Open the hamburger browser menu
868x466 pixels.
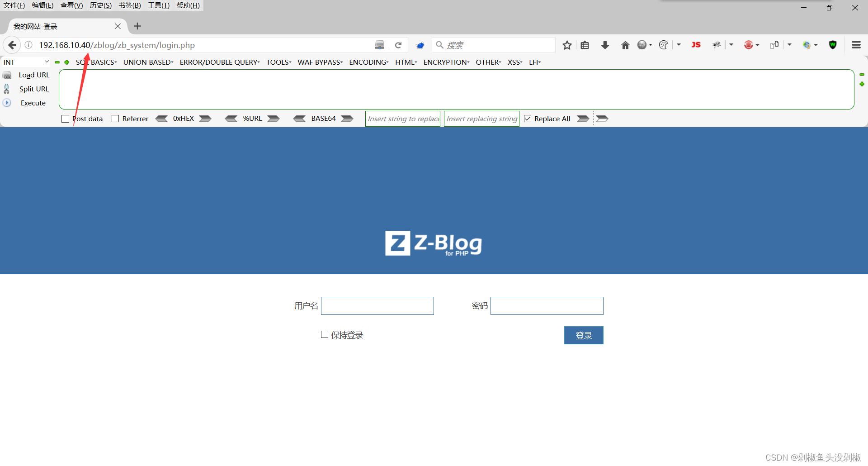856,45
